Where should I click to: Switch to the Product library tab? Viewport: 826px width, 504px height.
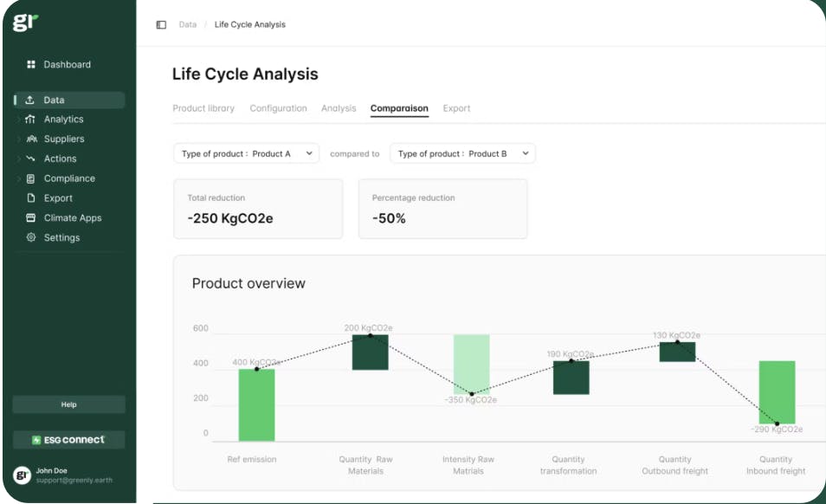[x=203, y=108]
